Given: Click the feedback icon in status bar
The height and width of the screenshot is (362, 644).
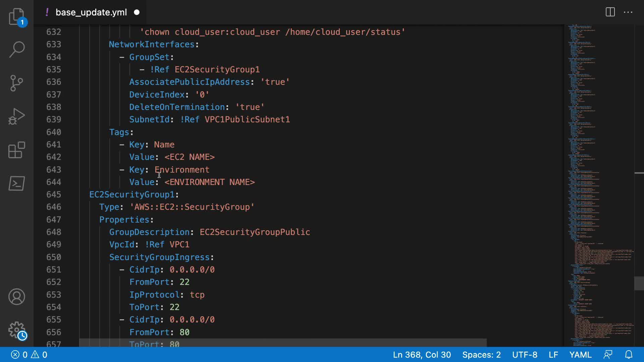Looking at the screenshot, I should [x=608, y=355].
